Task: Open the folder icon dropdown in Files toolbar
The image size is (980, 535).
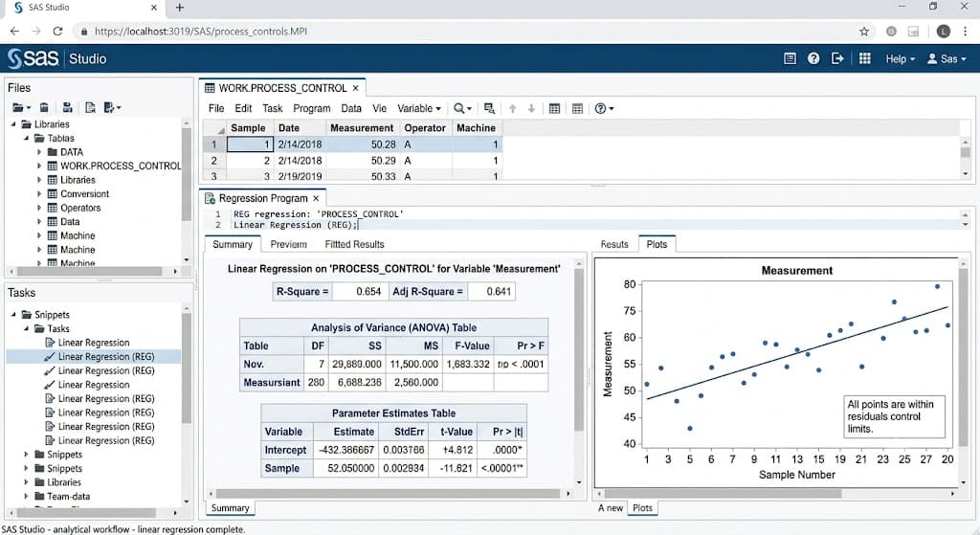Action: pyautogui.click(x=21, y=107)
